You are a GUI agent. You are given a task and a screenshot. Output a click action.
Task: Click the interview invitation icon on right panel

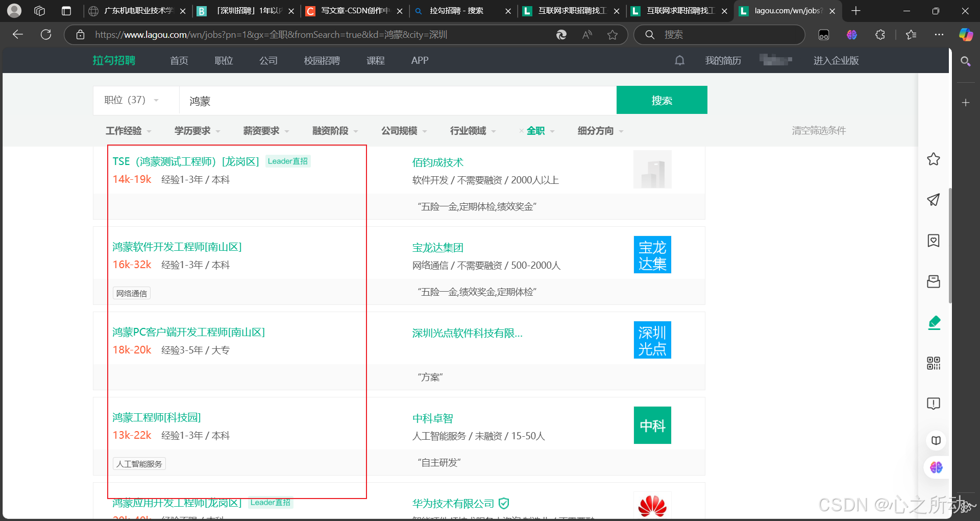[934, 241]
